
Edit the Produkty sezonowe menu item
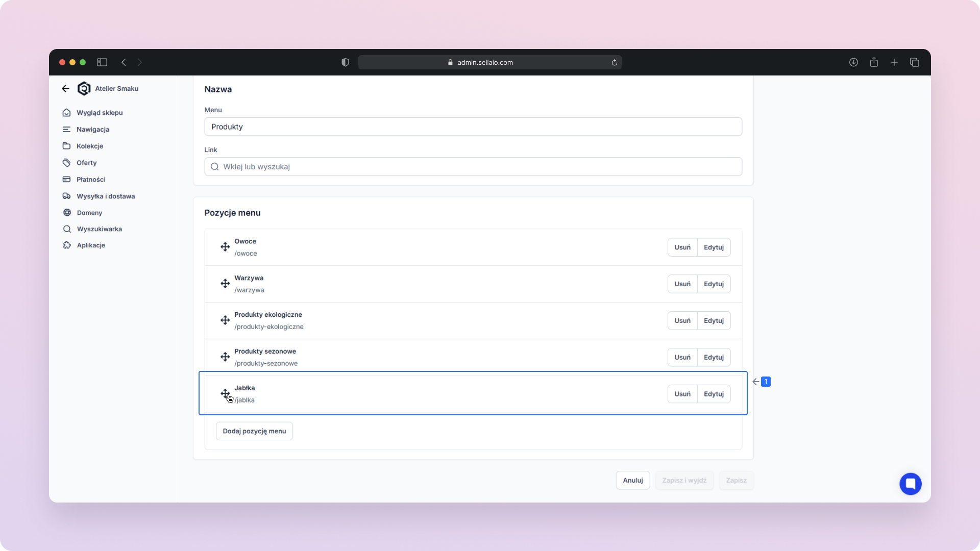coord(714,358)
